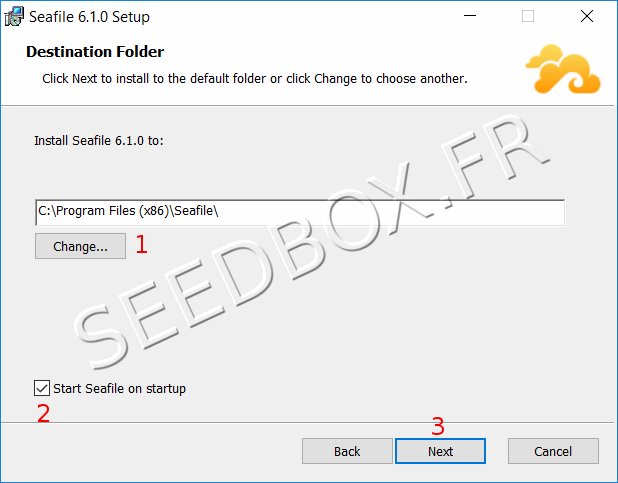Continue the installation by clicking Next
This screenshot has height=483, width=618.
pos(440,451)
